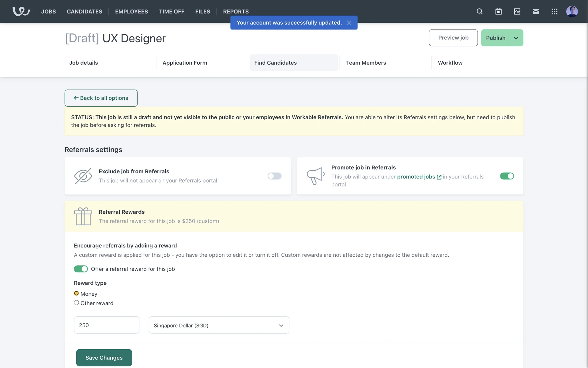Click the Save Changes button
The image size is (588, 368).
point(104,358)
